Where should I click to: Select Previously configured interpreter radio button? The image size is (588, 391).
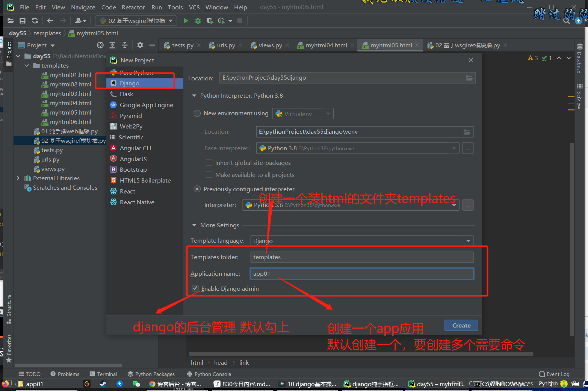click(197, 189)
